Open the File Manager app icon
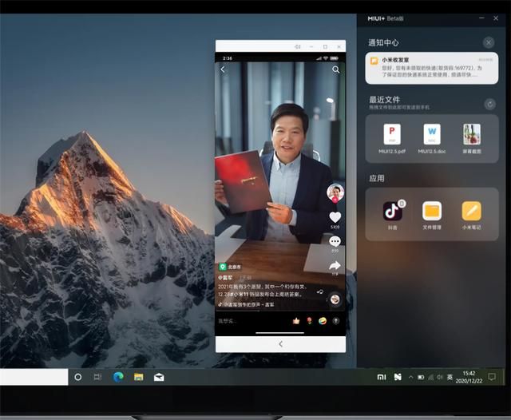The height and width of the screenshot is (420, 511). (x=432, y=211)
